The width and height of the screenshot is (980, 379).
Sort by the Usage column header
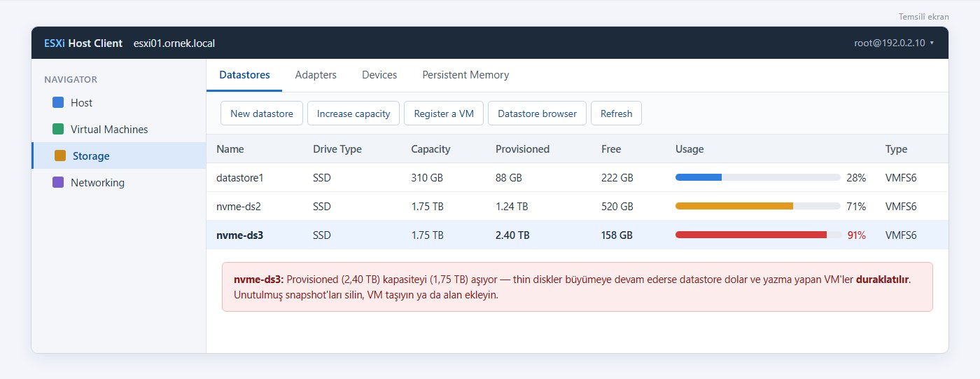pos(689,149)
